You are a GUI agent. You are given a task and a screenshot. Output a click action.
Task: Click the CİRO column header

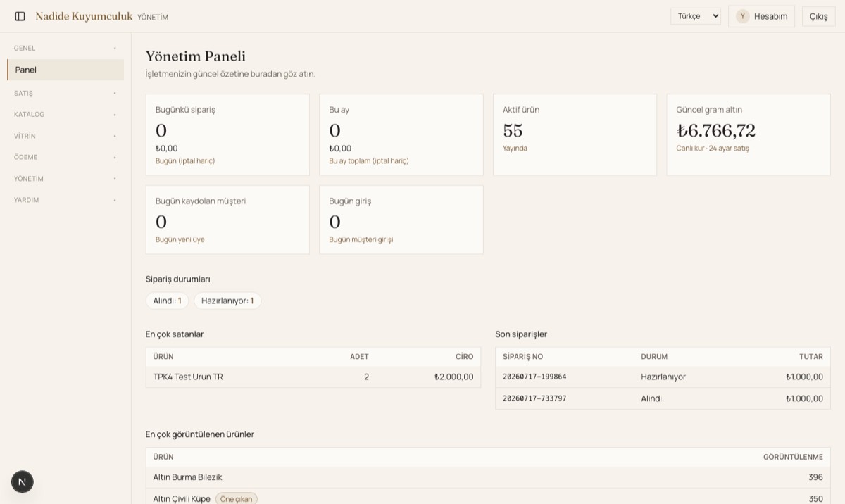[464, 357]
